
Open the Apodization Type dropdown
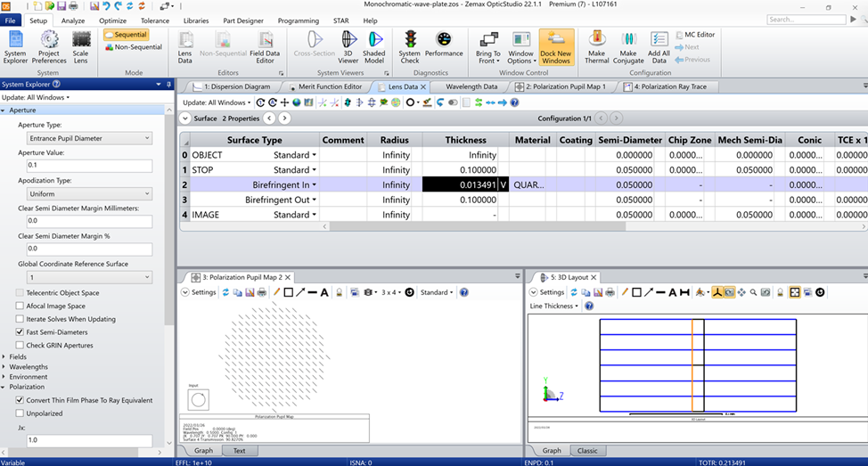(90, 193)
